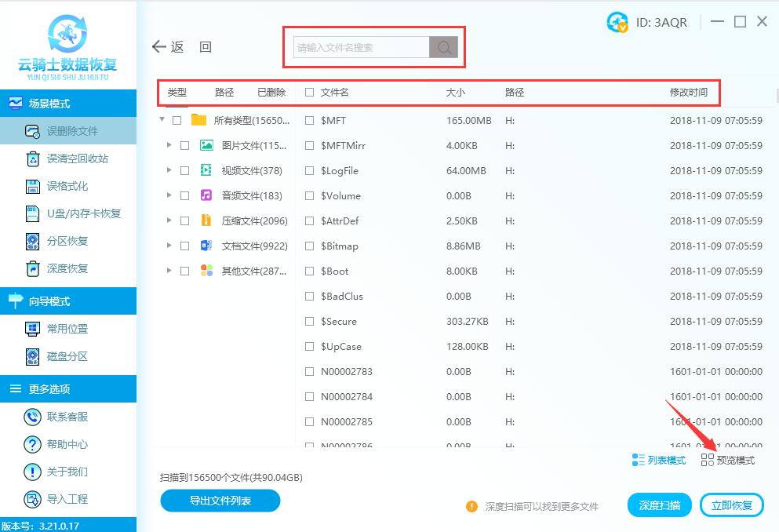Switch to 列表模式 list view
Image resolution: width=779 pixels, height=532 pixels.
click(657, 460)
